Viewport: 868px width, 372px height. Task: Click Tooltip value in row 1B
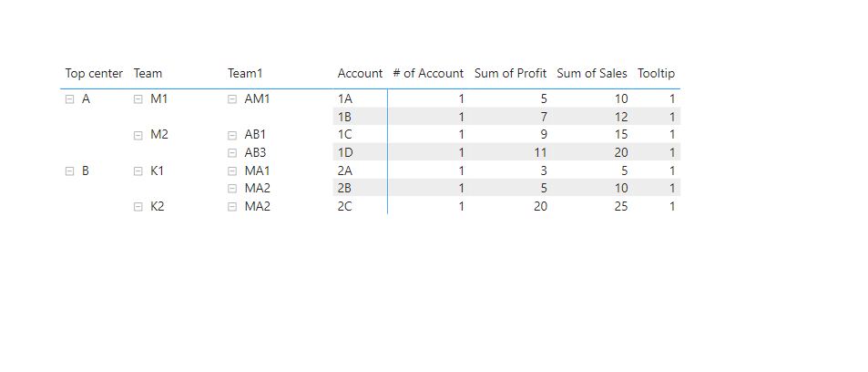click(672, 117)
